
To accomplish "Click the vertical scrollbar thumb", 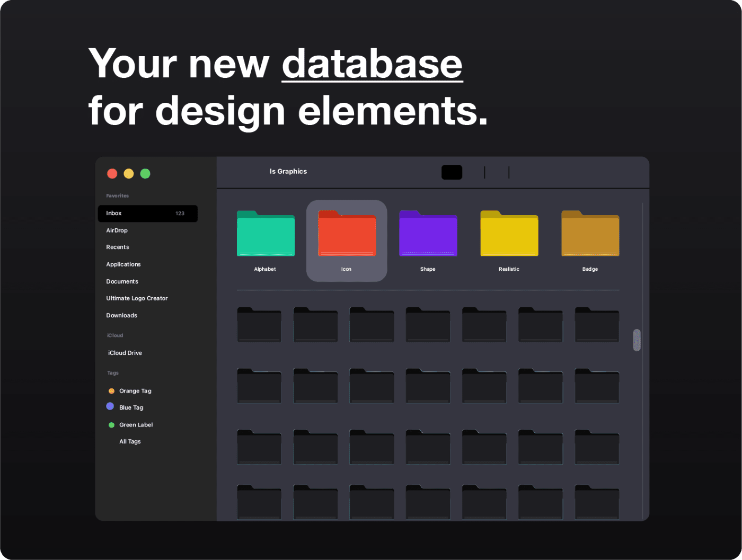I will [637, 340].
